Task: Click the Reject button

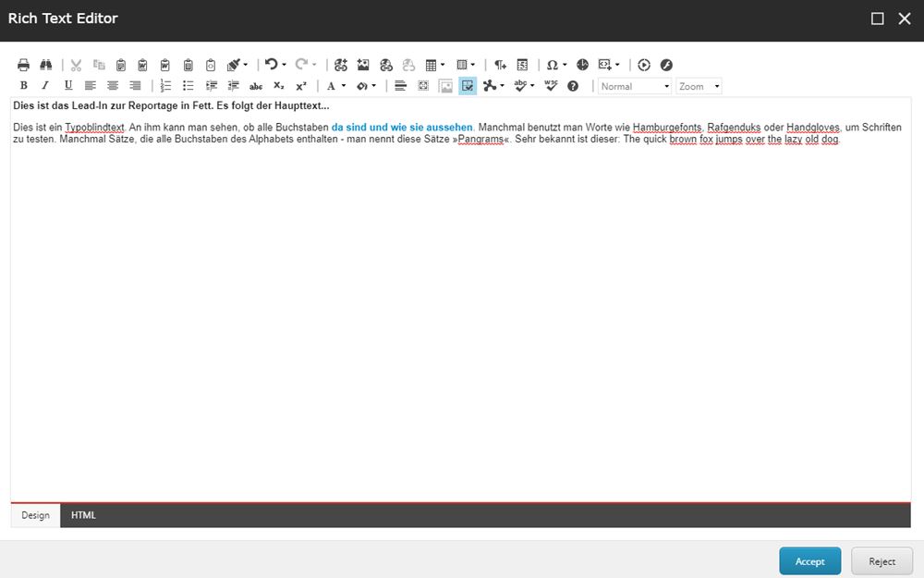Action: coord(881,561)
